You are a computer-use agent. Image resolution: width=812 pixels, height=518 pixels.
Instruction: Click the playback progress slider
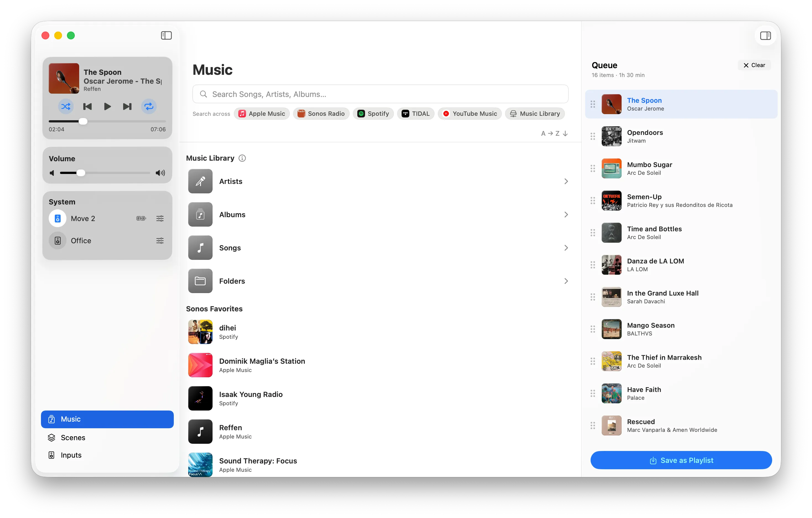tap(107, 122)
